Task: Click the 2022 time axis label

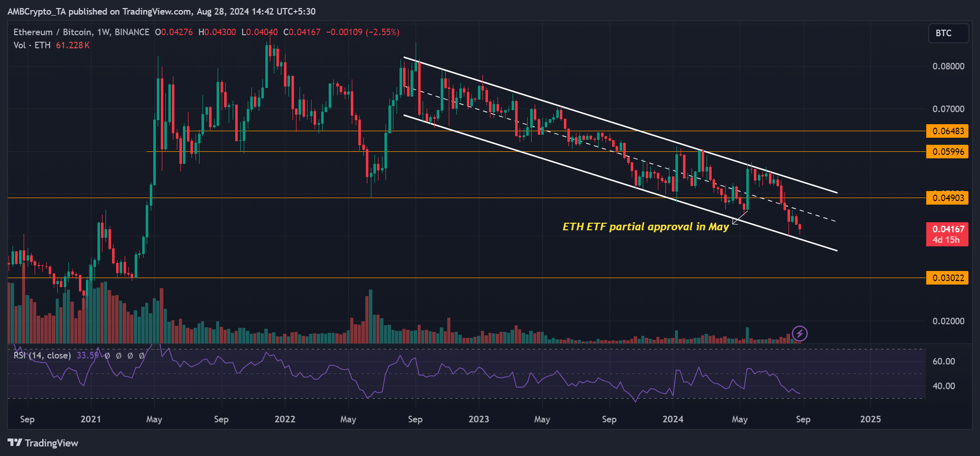Action: click(x=285, y=419)
